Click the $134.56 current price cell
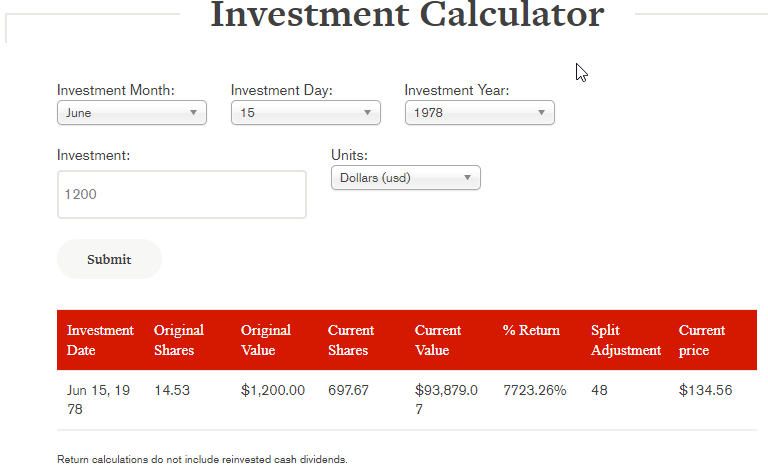Image resolution: width=768 pixels, height=474 pixels. [705, 391]
